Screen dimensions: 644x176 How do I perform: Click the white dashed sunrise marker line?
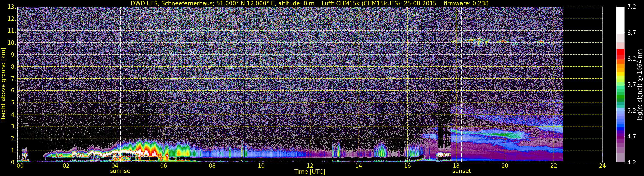(x=120, y=84)
